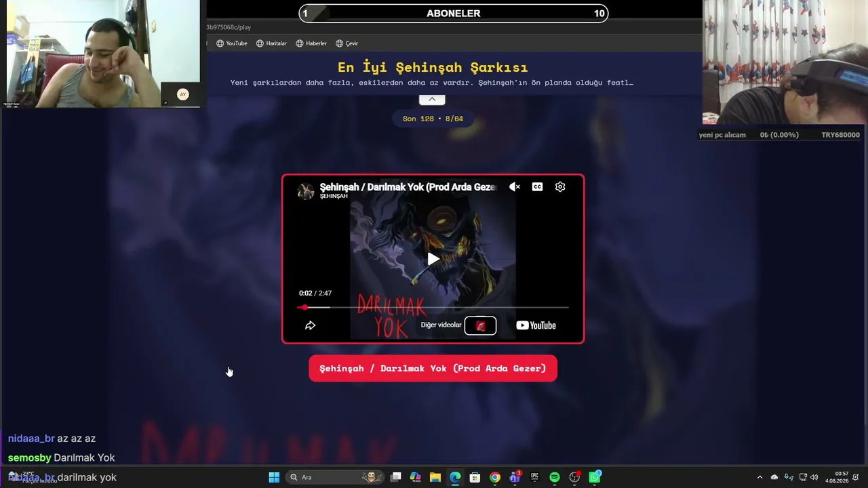Open Microsoft Store from taskbar
868x488 pixels.
(x=475, y=477)
